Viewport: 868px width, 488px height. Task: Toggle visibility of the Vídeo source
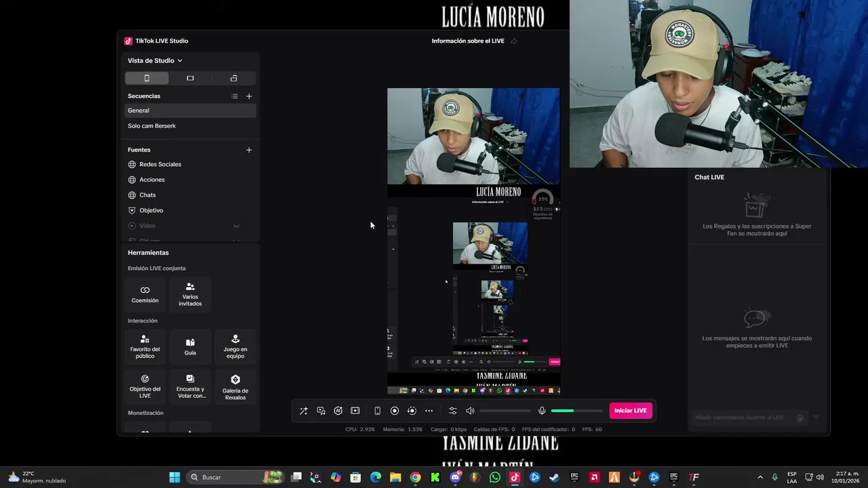[x=237, y=226]
